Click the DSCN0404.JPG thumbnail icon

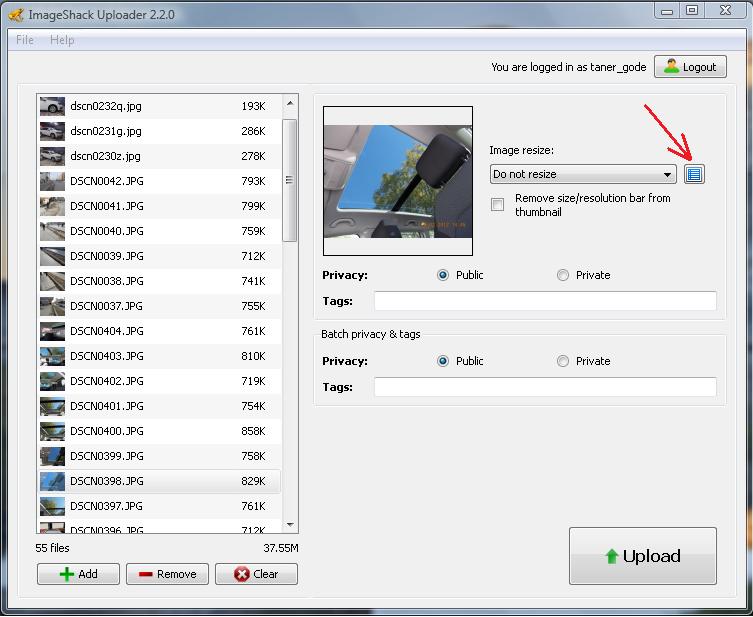point(52,331)
